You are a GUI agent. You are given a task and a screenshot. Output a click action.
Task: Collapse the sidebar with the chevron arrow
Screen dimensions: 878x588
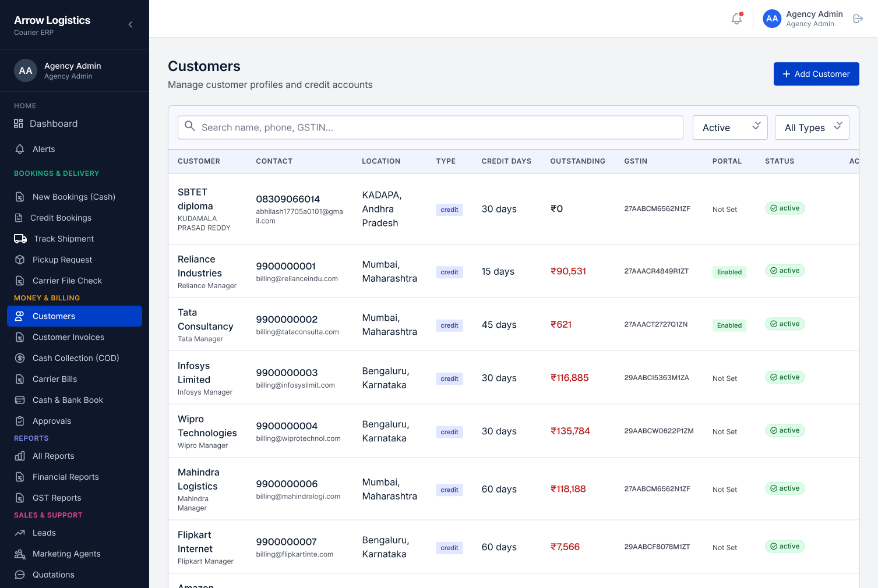[x=131, y=24]
